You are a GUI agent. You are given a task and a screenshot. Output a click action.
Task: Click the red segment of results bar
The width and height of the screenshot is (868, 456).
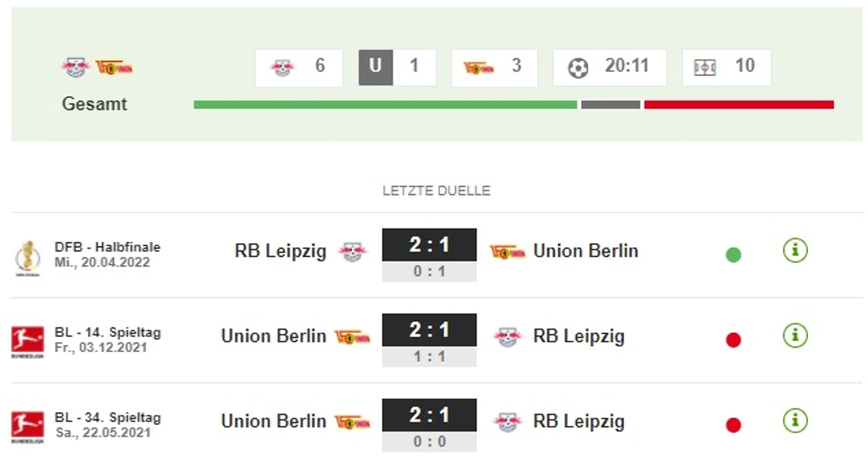[x=739, y=105]
